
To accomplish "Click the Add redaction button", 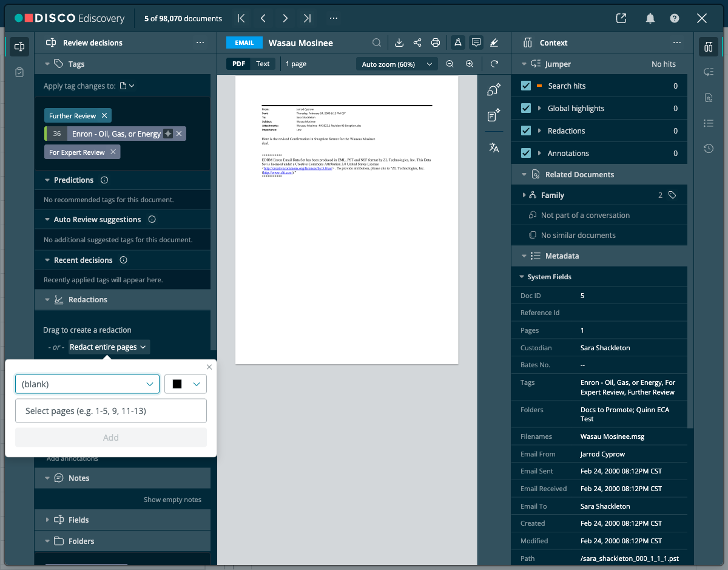I will coord(111,437).
